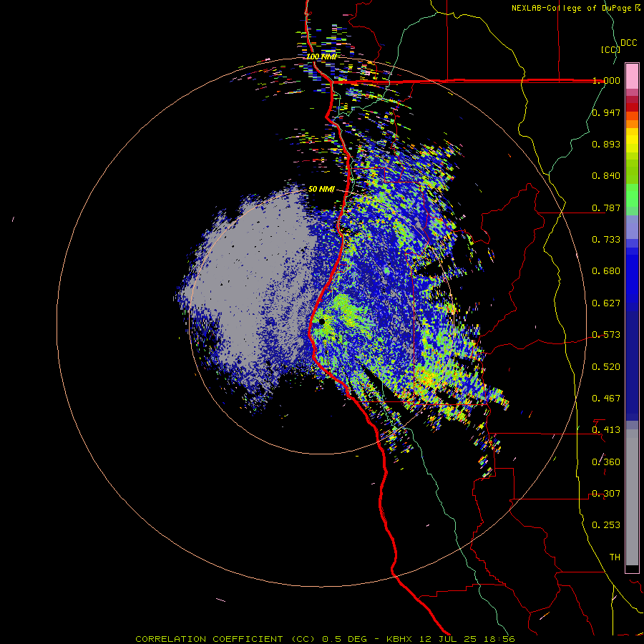Click the KBHX radar site black dot
The height and width of the screenshot is (644, 644).
[321, 321]
